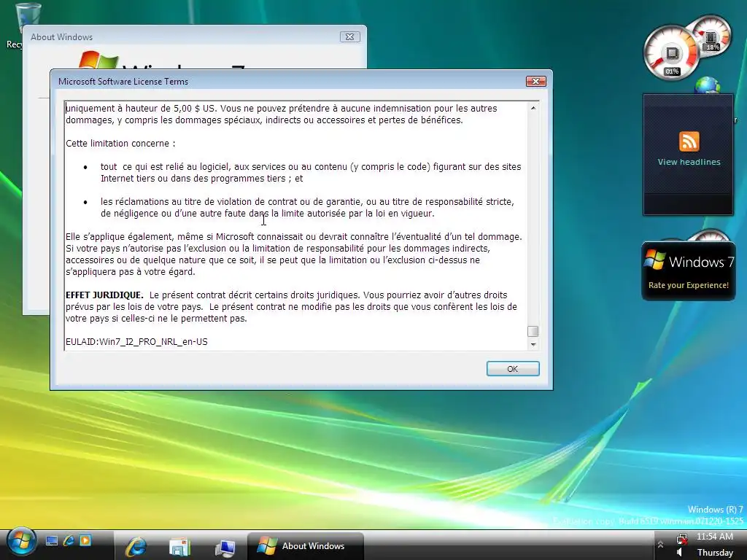Screen dimensions: 747x560
Task: Click the license text scrollbar down arrow
Action: pos(533,344)
